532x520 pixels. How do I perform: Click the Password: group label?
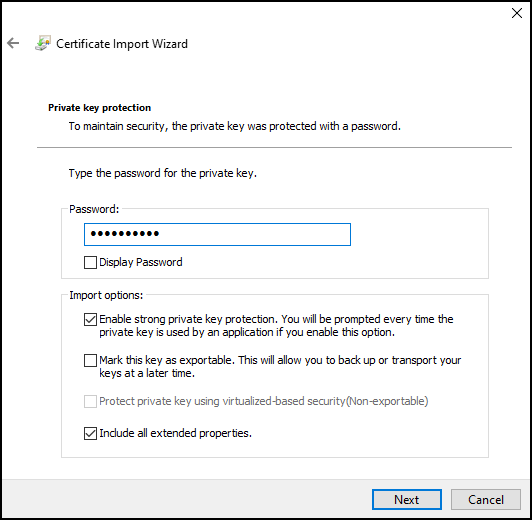click(94, 209)
